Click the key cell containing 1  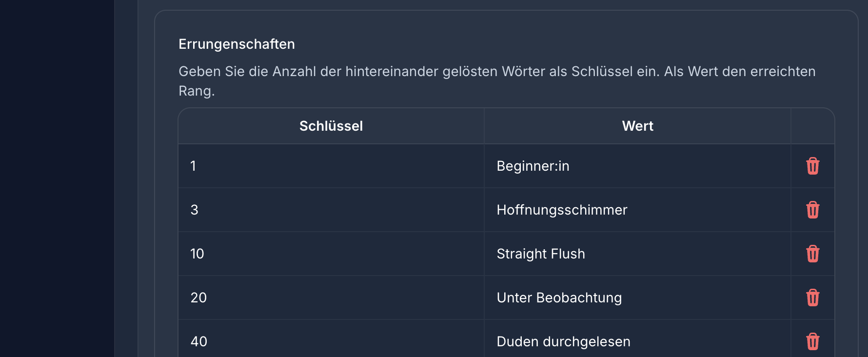coord(331,166)
